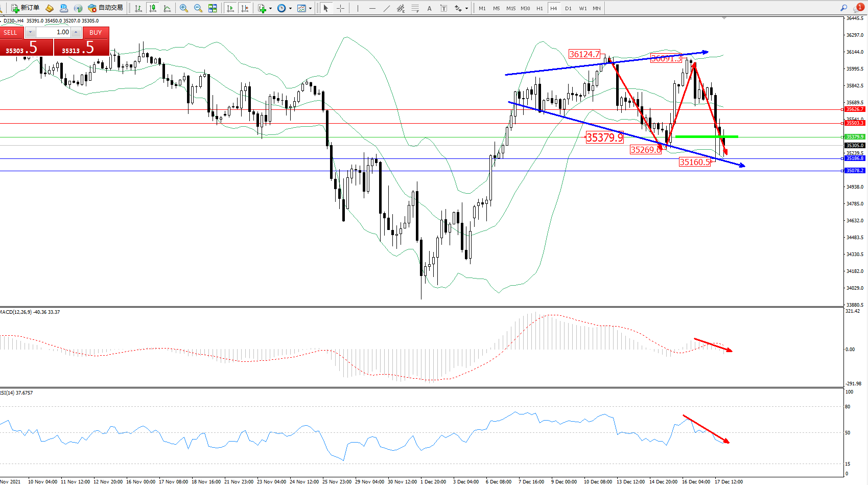The height and width of the screenshot is (485, 868).
Task: Switch chart to bar chart mode
Action: pos(138,8)
